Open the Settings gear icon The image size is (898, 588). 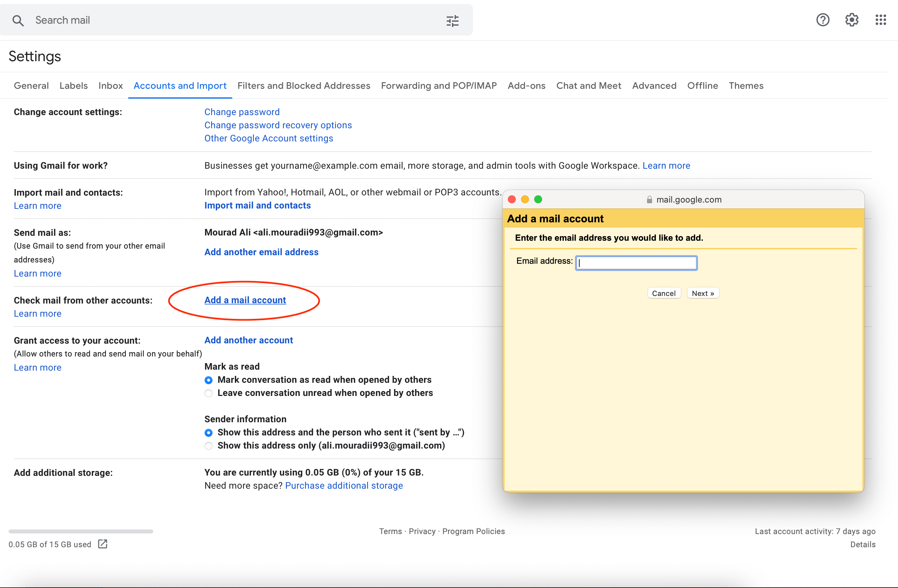[x=852, y=20]
